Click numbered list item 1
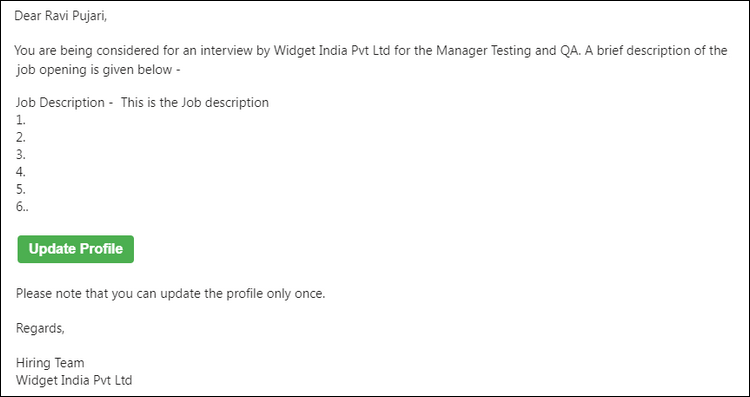 (21, 120)
